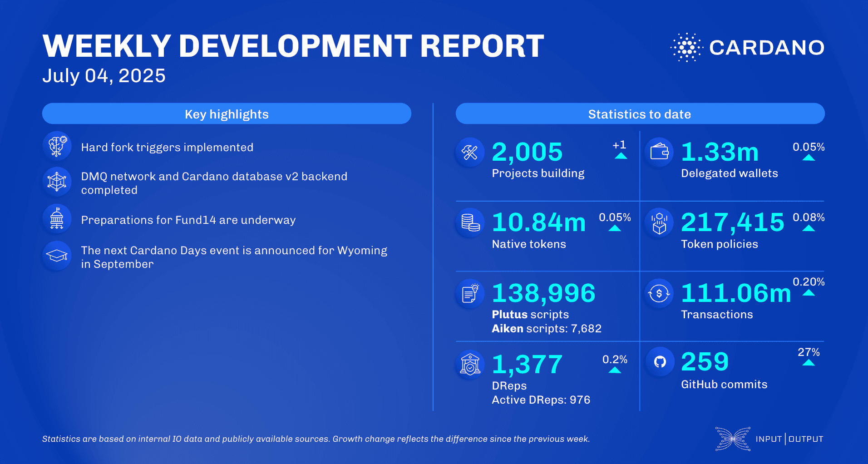Click the 'Projects building' label
Screen dimensions: 868x464
[538, 173]
